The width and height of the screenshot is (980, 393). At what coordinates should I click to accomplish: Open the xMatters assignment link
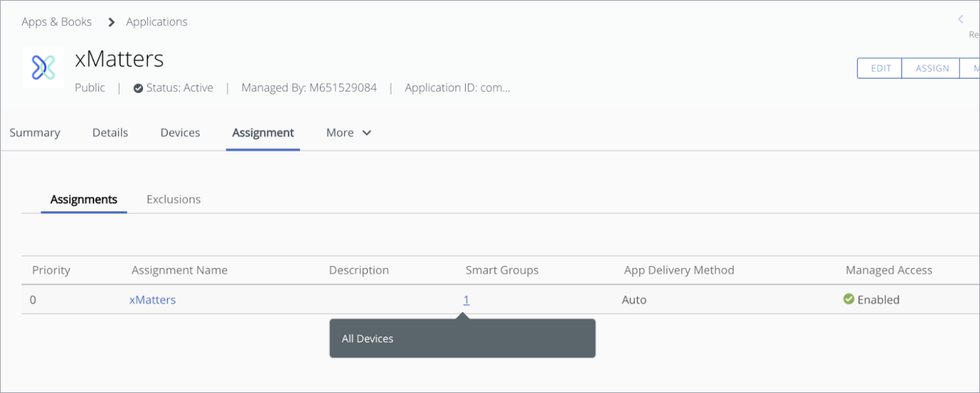point(152,300)
